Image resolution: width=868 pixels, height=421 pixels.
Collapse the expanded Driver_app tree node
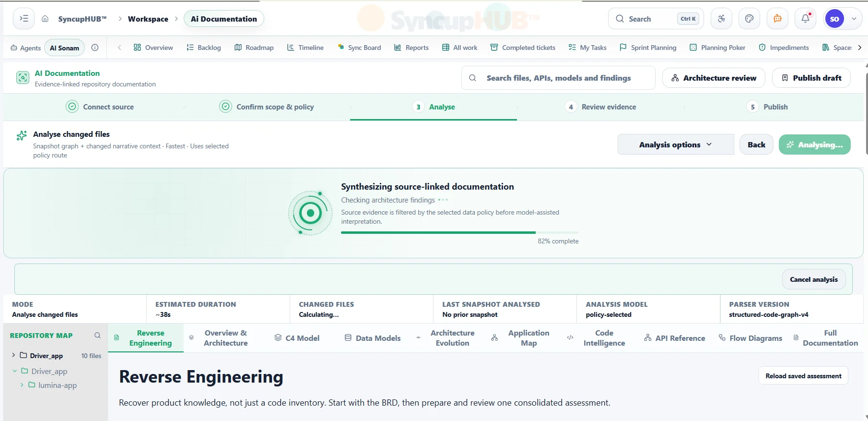tap(14, 371)
